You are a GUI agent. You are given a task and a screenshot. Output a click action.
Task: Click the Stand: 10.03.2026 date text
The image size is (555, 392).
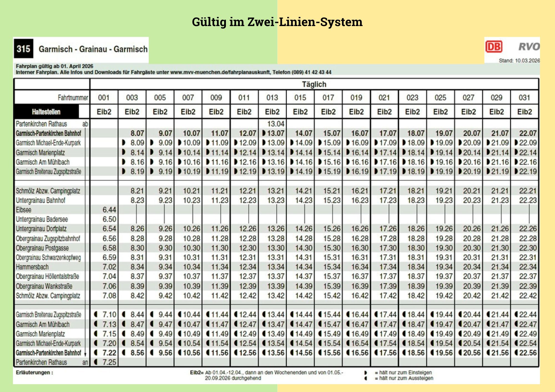(519, 61)
